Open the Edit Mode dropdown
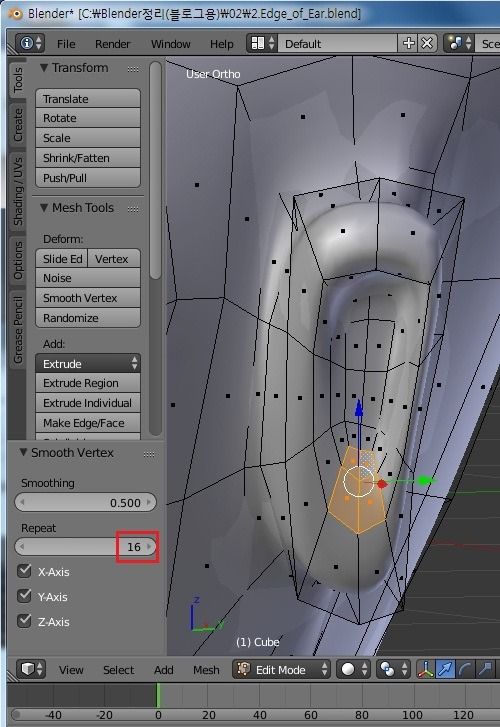This screenshot has height=727, width=500. tap(281, 669)
